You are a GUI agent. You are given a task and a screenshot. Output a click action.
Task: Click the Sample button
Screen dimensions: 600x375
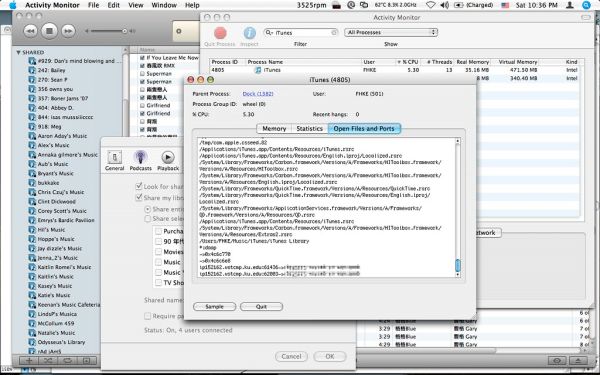(214, 307)
